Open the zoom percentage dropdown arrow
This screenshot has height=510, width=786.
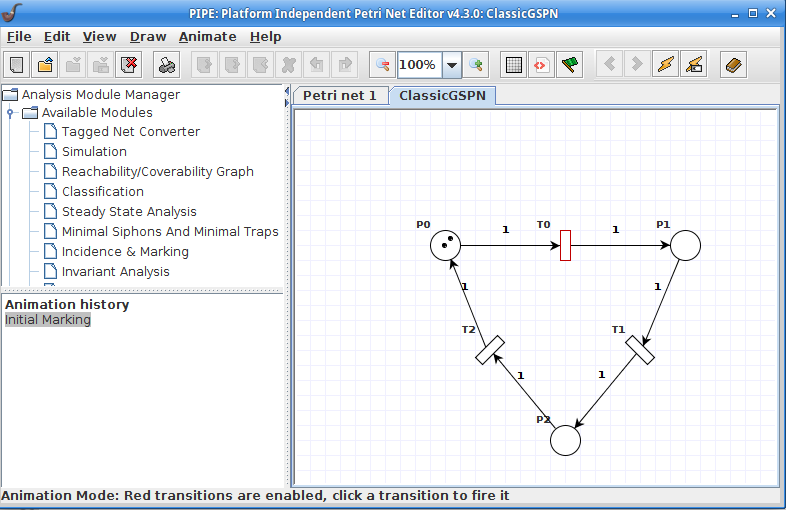(451, 65)
